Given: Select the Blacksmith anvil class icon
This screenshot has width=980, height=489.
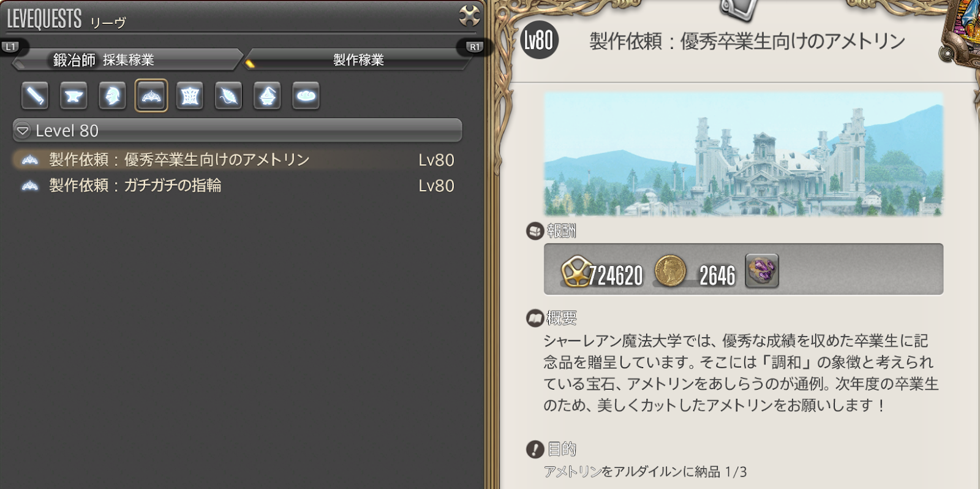Looking at the screenshot, I should [73, 96].
